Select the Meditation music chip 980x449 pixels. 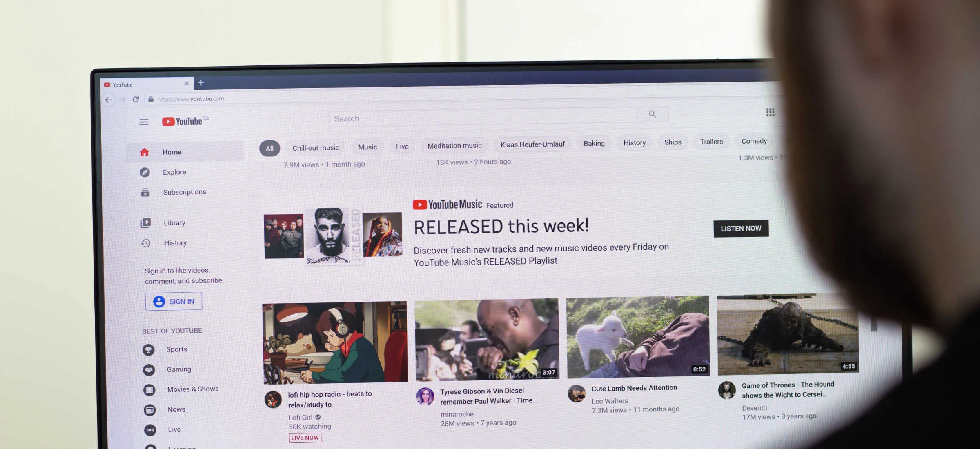pos(454,145)
